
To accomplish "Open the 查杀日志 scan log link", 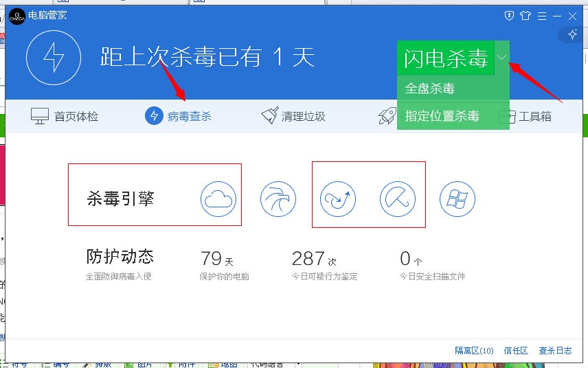I will [556, 351].
